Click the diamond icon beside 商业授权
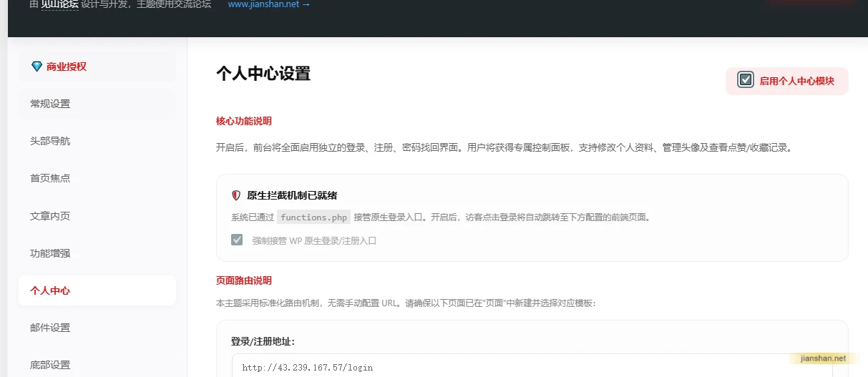Viewport: 868px width, 377px height. [x=37, y=67]
